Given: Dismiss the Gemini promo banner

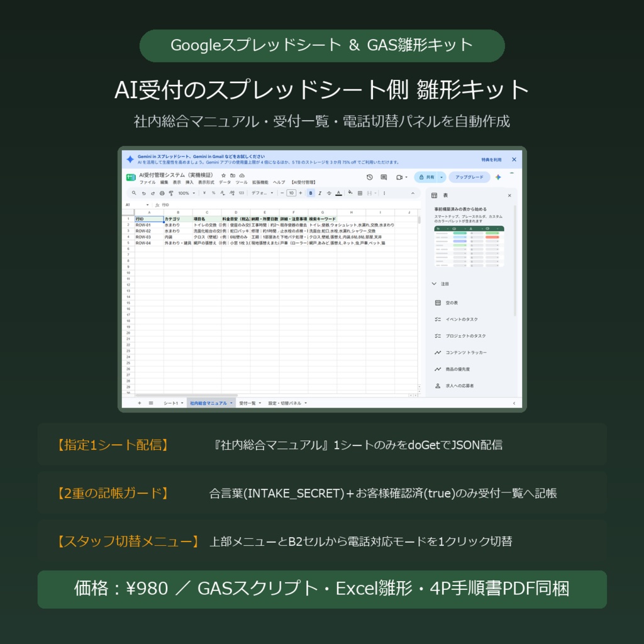Looking at the screenshot, I should (514, 159).
